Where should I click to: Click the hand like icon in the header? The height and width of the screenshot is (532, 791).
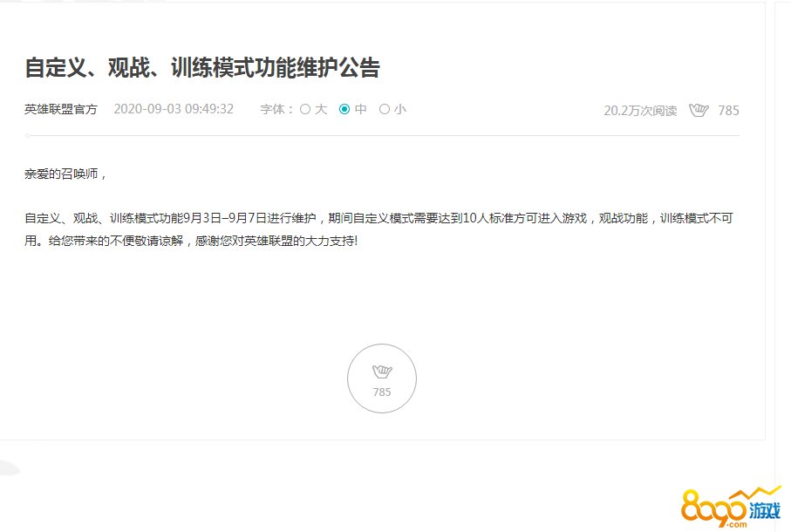(699, 110)
